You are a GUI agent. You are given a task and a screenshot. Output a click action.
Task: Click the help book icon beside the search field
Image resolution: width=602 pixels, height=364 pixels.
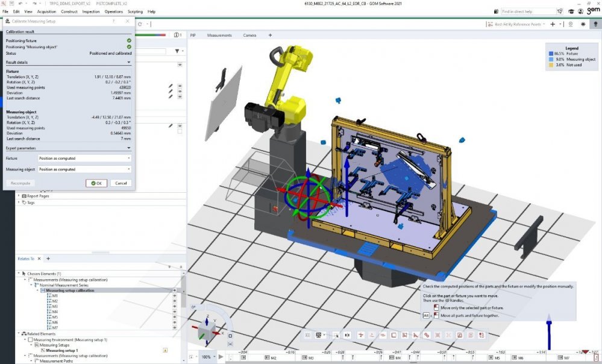[496, 11]
